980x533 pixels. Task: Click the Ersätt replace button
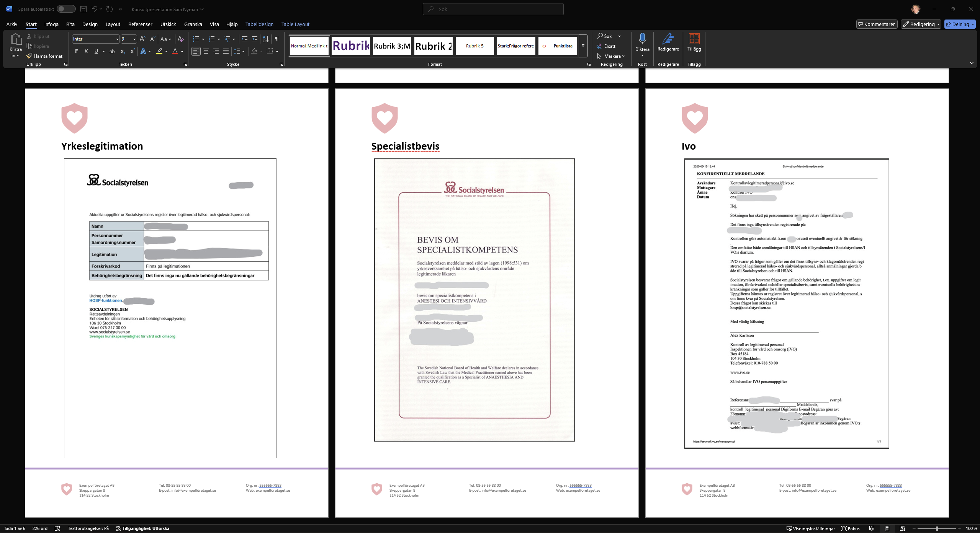coord(606,46)
